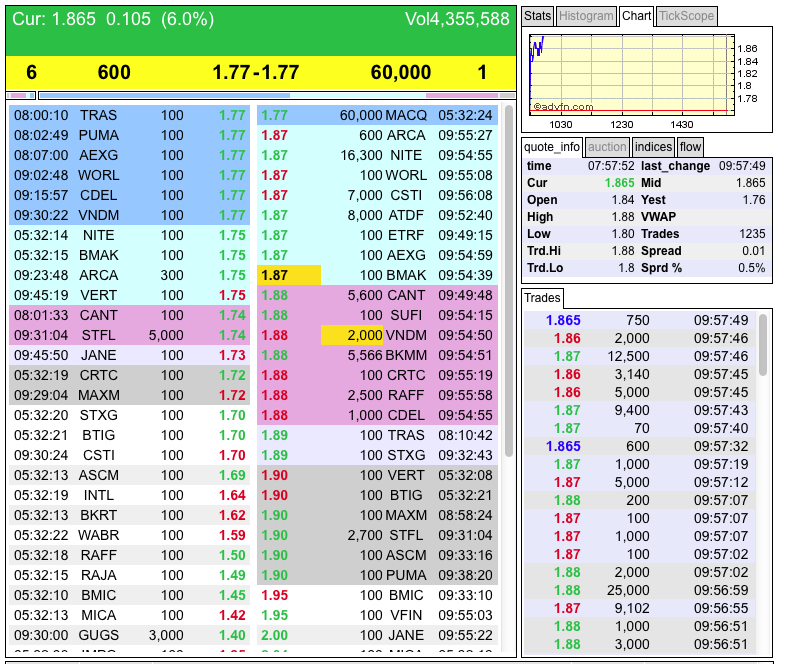Click the intraday price chart
This screenshot has height=664, width=786.
633,75
